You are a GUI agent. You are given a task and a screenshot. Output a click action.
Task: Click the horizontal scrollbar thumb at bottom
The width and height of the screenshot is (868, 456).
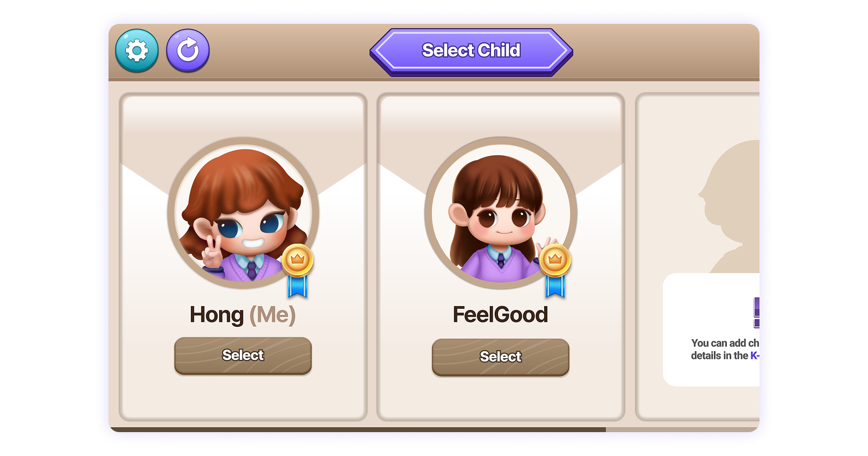point(358,429)
